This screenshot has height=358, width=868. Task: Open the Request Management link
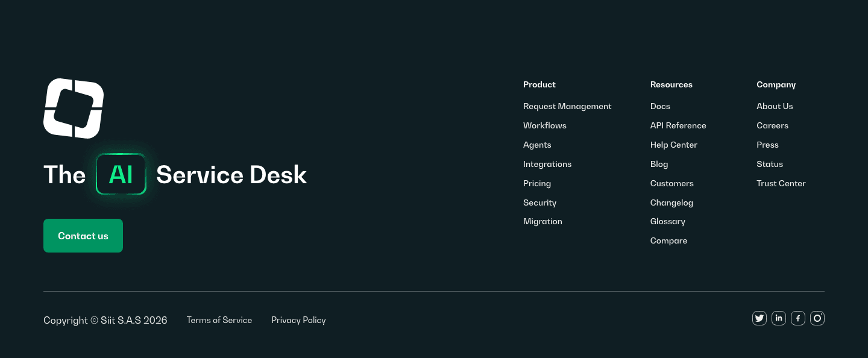click(567, 106)
